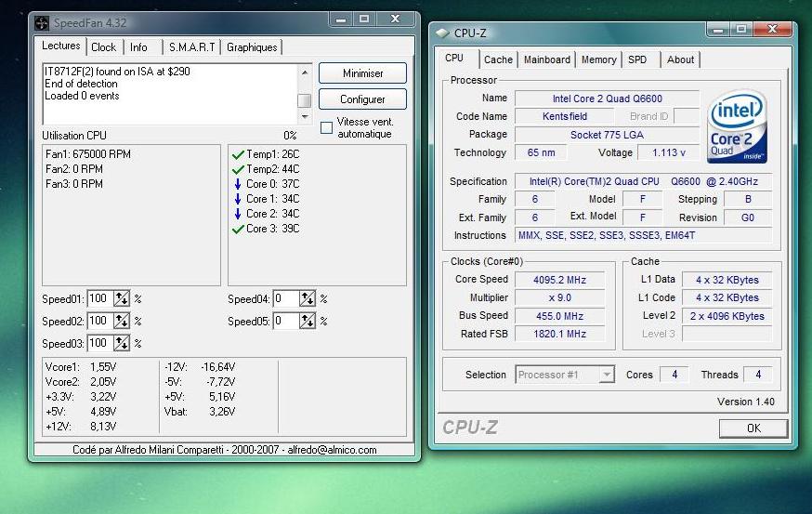Click the log box scrollbar down arrow
The width and height of the screenshot is (812, 514).
click(305, 116)
